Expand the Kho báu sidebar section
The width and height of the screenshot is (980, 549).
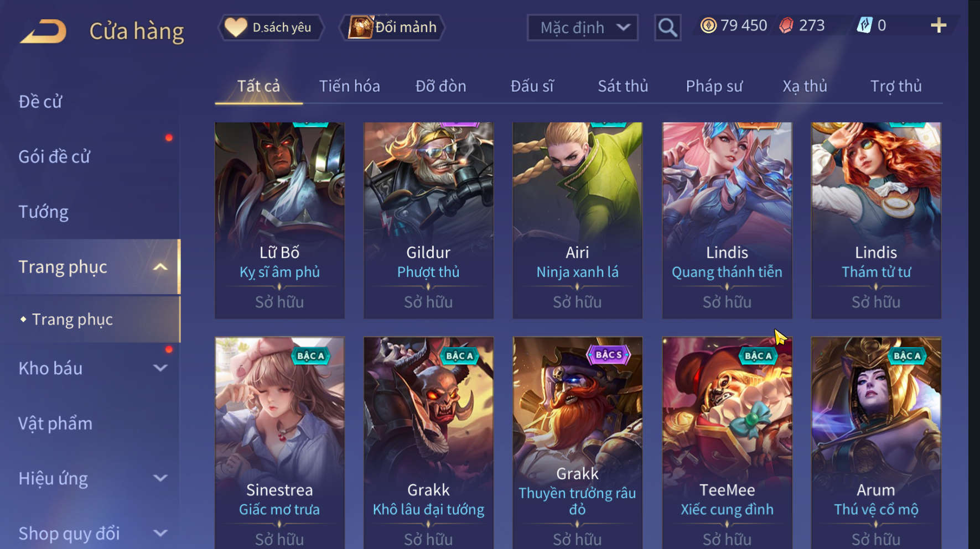pyautogui.click(x=160, y=368)
